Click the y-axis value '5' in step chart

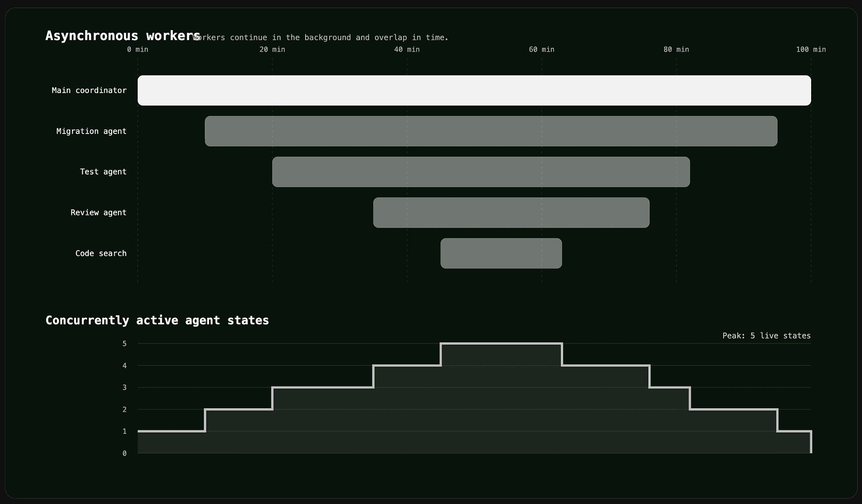tap(125, 344)
